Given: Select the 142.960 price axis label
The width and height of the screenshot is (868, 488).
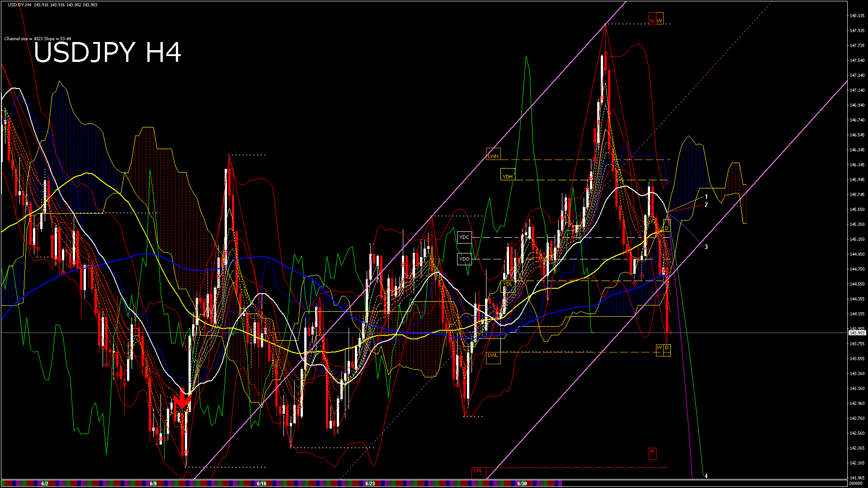Looking at the screenshot, I should [x=857, y=404].
